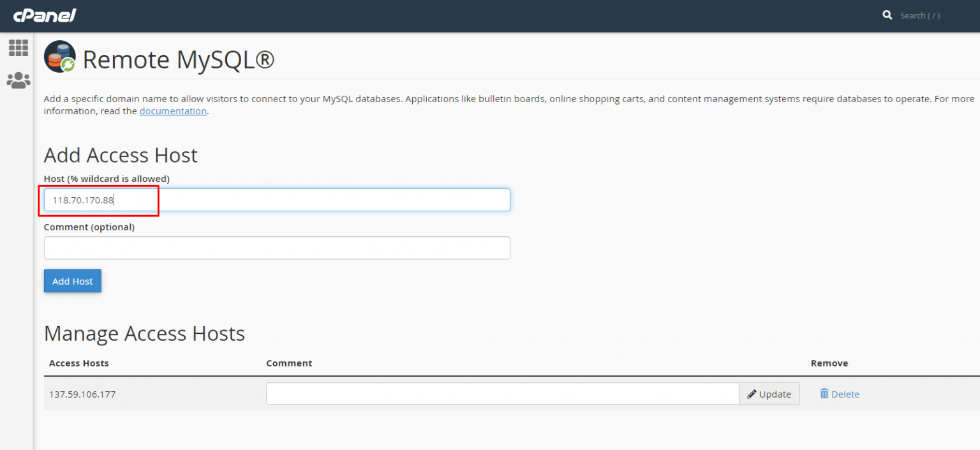The height and width of the screenshot is (450, 980).
Task: Focus the Comment optional input field
Action: [x=277, y=248]
